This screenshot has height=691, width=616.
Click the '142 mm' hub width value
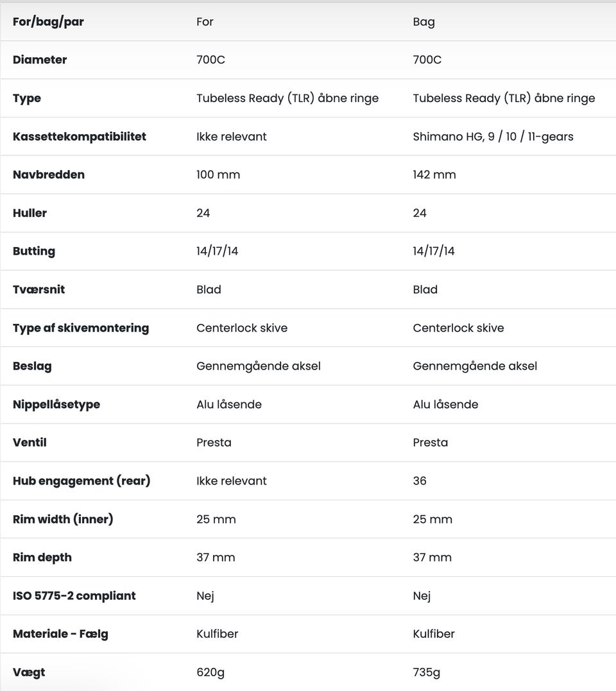tap(434, 175)
